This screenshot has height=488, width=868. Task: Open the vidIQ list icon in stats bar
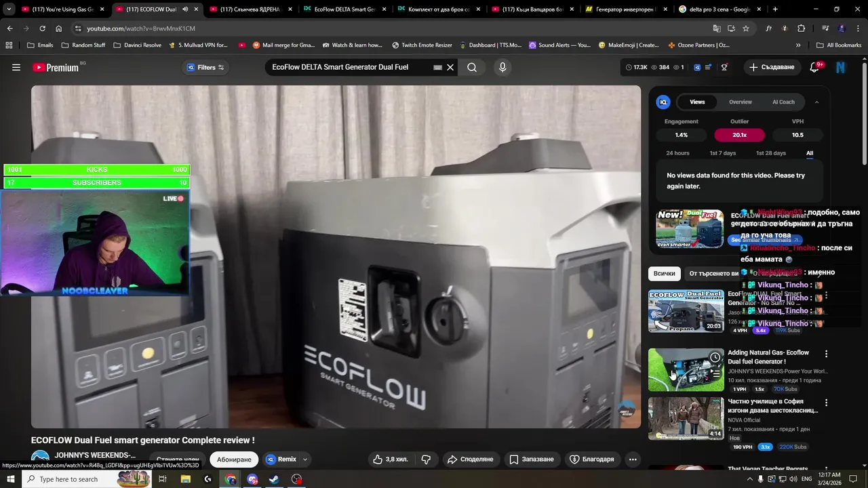click(708, 67)
